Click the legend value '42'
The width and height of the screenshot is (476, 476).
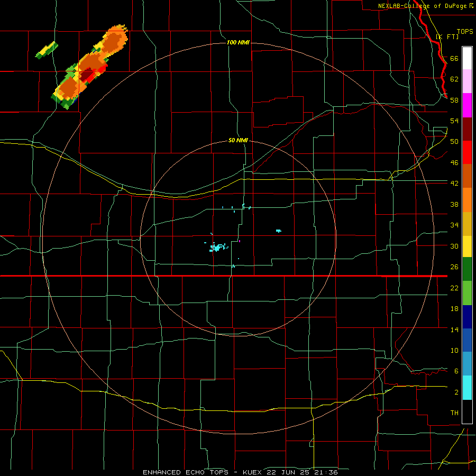[x=454, y=184]
